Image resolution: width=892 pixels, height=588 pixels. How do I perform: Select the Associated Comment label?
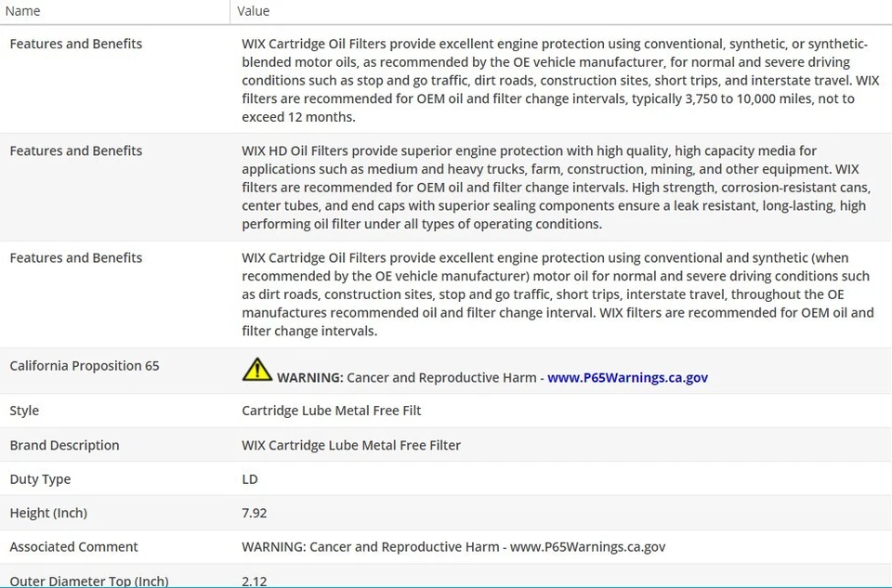[74, 547]
